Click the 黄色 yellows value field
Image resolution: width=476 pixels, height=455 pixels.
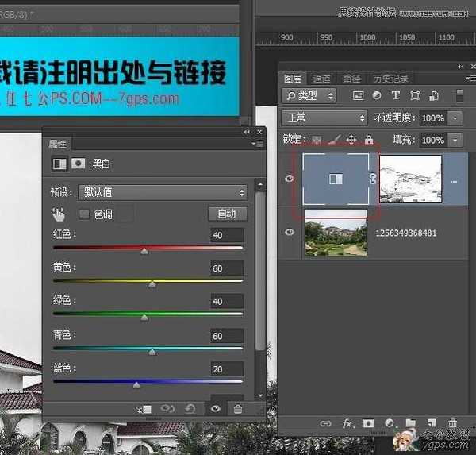[226, 268]
